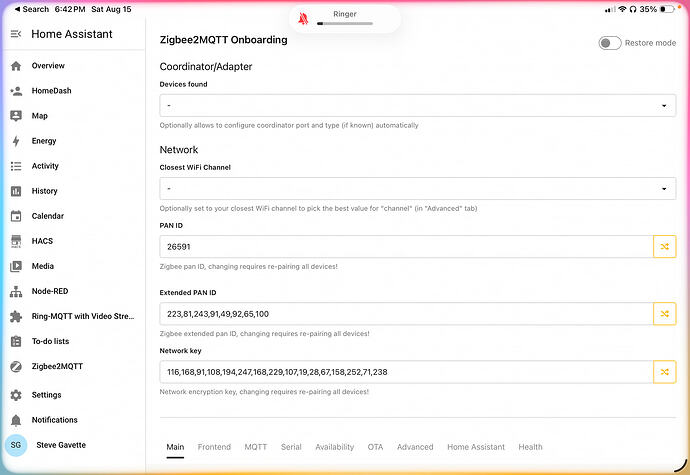Switch to the Health tab
This screenshot has width=690, height=475.
(x=530, y=447)
